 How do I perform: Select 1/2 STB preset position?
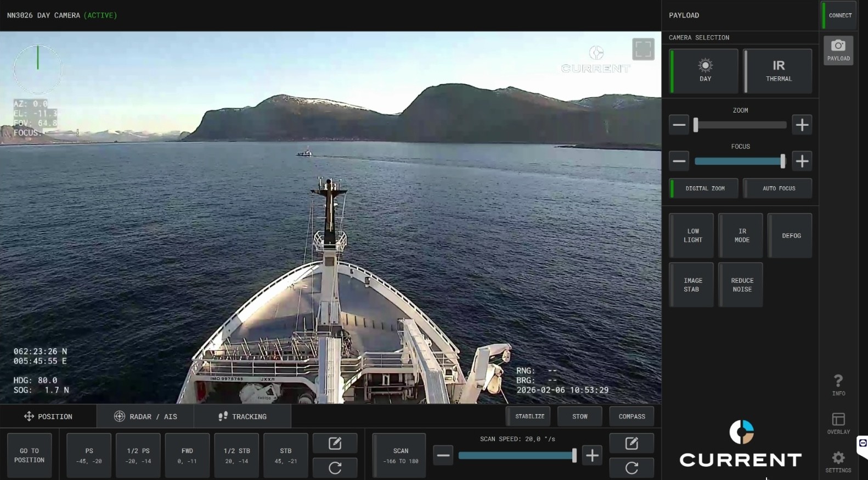(x=236, y=455)
